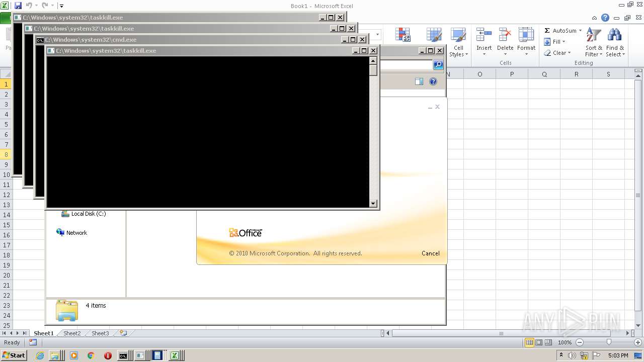Image resolution: width=644 pixels, height=362 pixels.
Task: Switch to Sheet2 tab
Action: (71, 333)
